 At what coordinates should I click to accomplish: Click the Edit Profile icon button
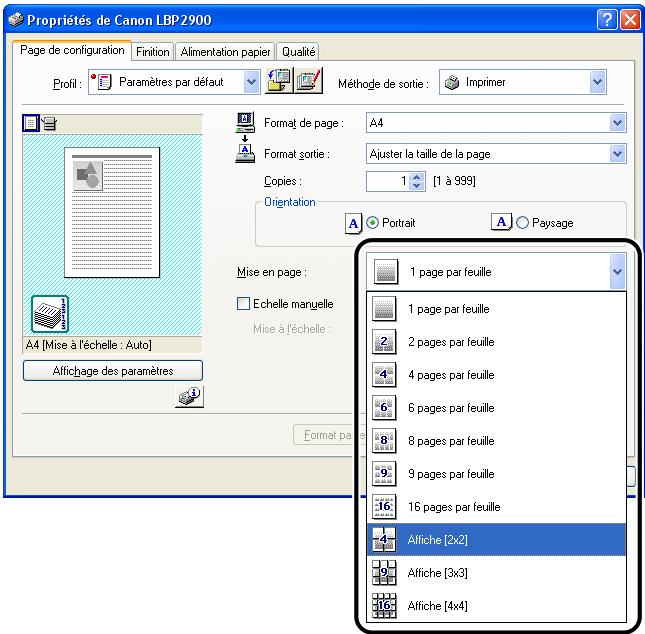tap(308, 81)
